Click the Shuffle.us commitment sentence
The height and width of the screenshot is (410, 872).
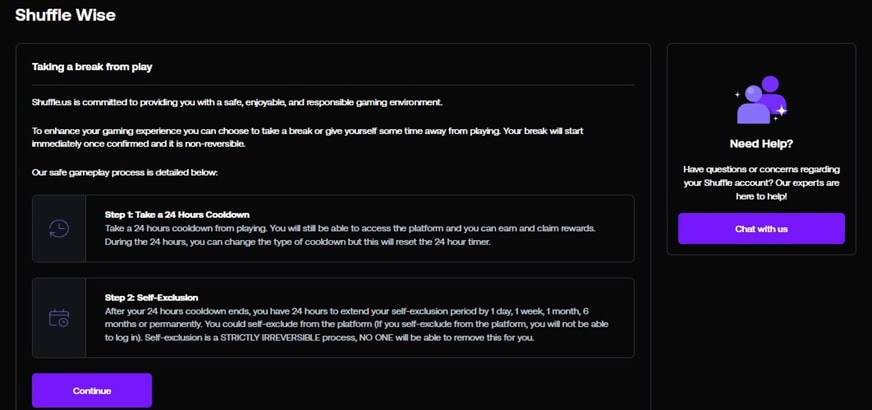(237, 103)
